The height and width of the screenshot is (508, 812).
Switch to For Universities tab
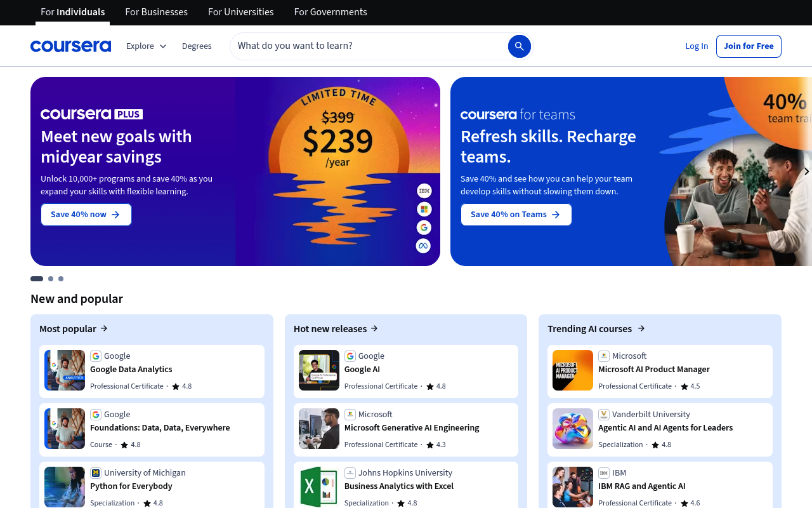pyautogui.click(x=241, y=12)
